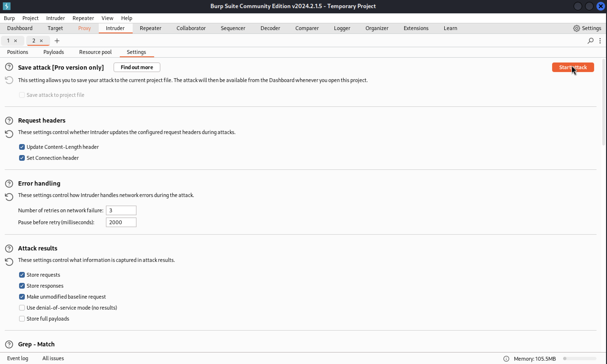Screen dimensions: 607x364
Task: Open the Project menu
Action: pos(31,18)
